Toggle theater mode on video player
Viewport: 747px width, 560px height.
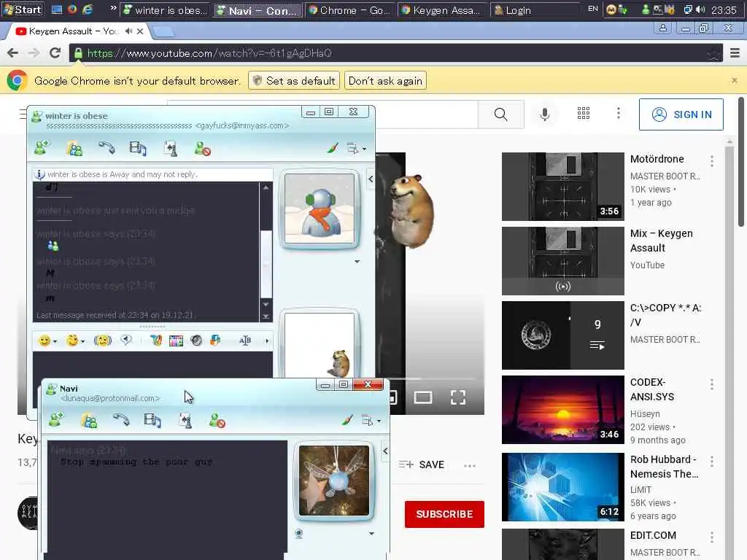(x=423, y=397)
